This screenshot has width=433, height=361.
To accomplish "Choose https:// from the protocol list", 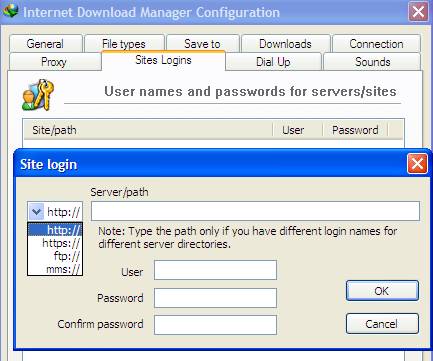I will [55, 243].
